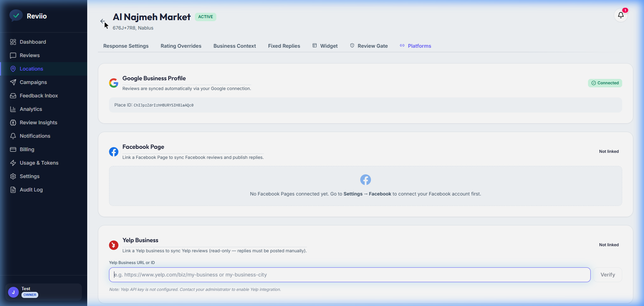Click the Place ID value text
This screenshot has width=644, height=306.
click(164, 105)
